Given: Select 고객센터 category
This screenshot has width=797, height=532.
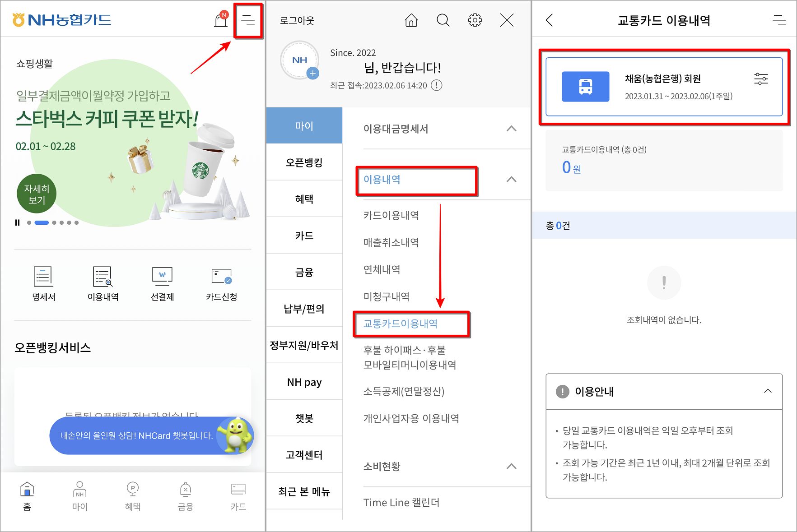Looking at the screenshot, I should tap(304, 455).
